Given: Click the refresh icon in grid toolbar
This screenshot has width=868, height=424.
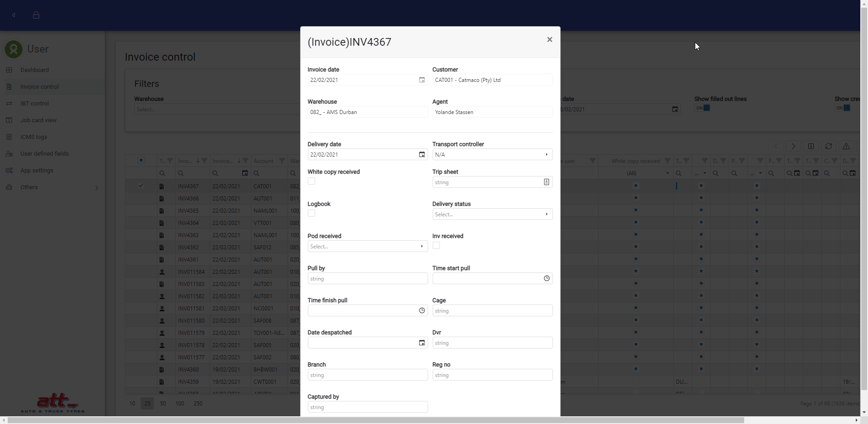Looking at the screenshot, I should [x=828, y=146].
